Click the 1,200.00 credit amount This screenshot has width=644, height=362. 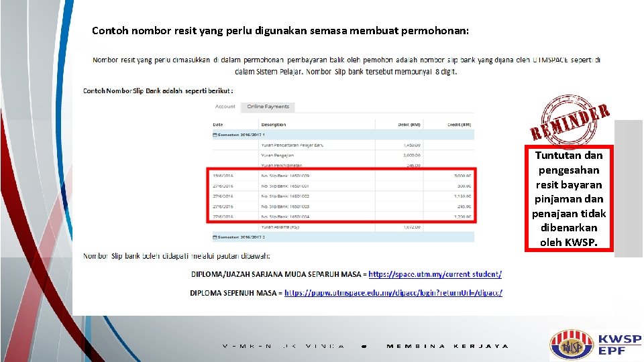coord(462,217)
